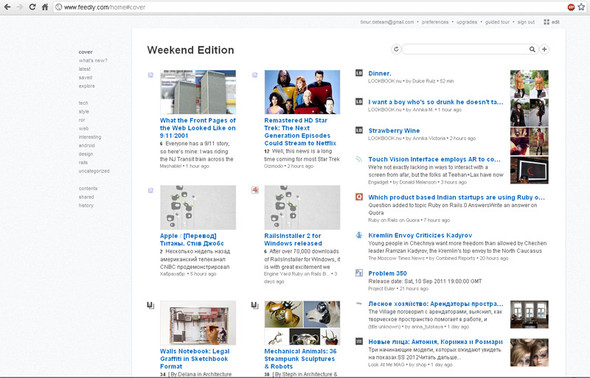Add content with the plus button
This screenshot has width=590, height=378.
click(544, 49)
